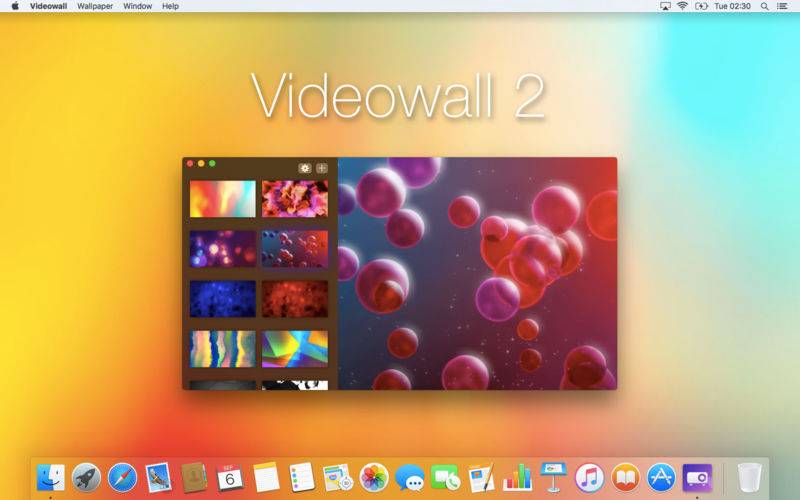Click the battery charging status icon

click(x=702, y=6)
